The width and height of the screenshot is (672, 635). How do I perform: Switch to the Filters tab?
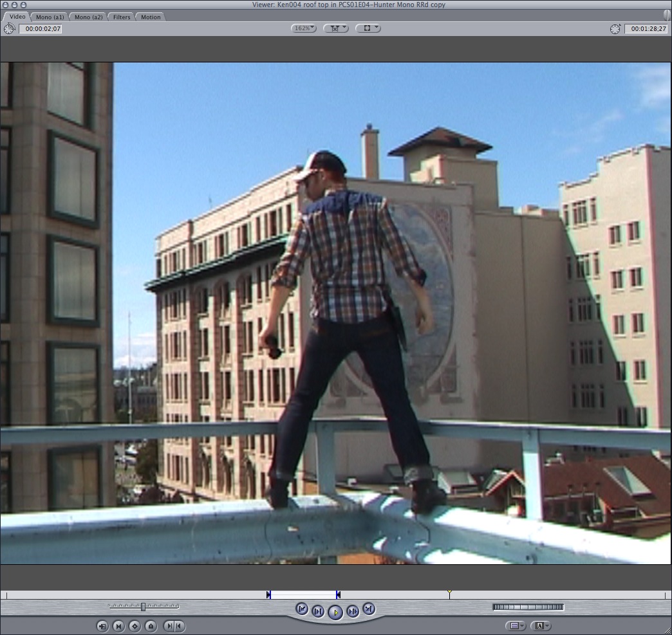[122, 17]
